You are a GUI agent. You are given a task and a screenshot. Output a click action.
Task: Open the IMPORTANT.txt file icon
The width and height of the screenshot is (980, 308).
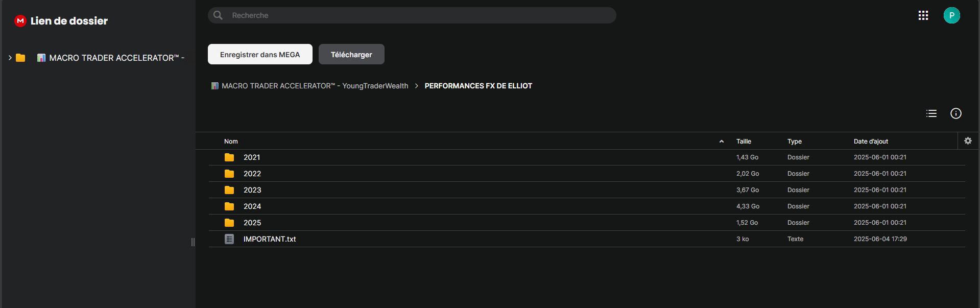coord(229,239)
